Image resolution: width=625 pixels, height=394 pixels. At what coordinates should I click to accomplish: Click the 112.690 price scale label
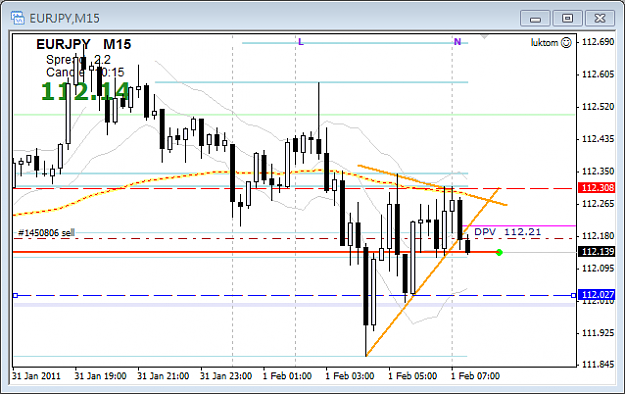(598, 42)
